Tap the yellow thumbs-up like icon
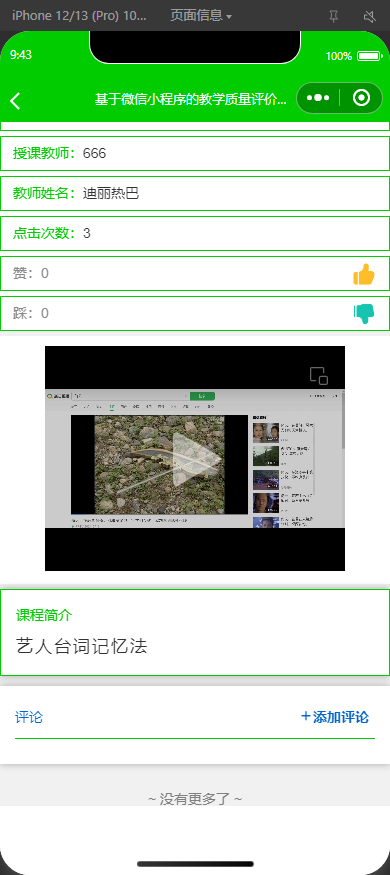Screen dimensions: 390x875 [x=364, y=275]
